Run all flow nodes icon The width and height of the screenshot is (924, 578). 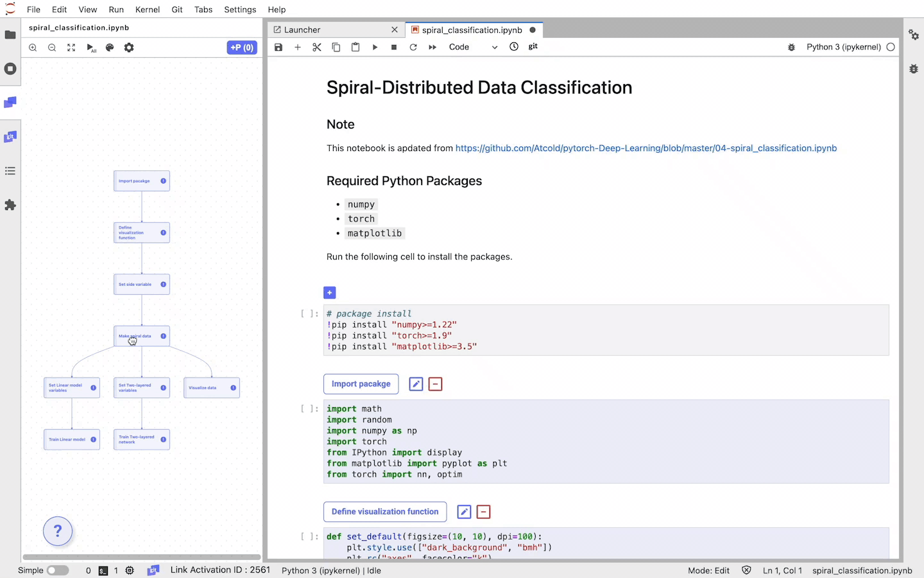click(x=90, y=48)
